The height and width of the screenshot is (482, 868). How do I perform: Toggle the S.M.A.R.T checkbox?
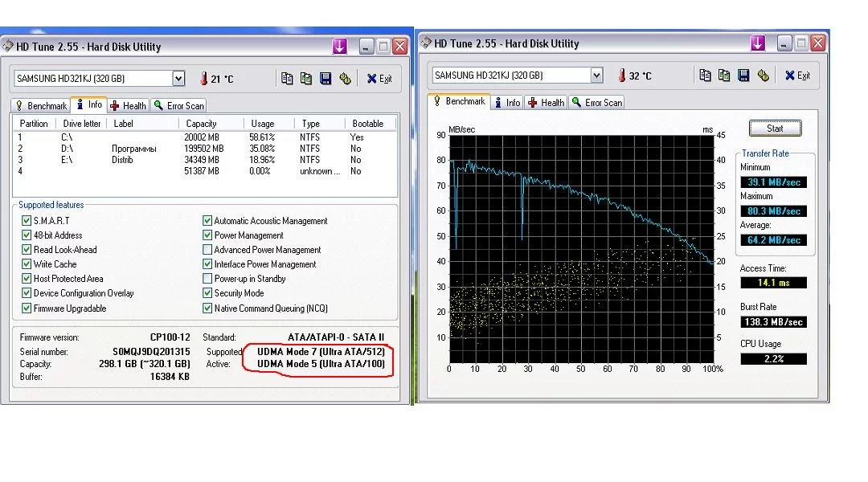coord(27,221)
